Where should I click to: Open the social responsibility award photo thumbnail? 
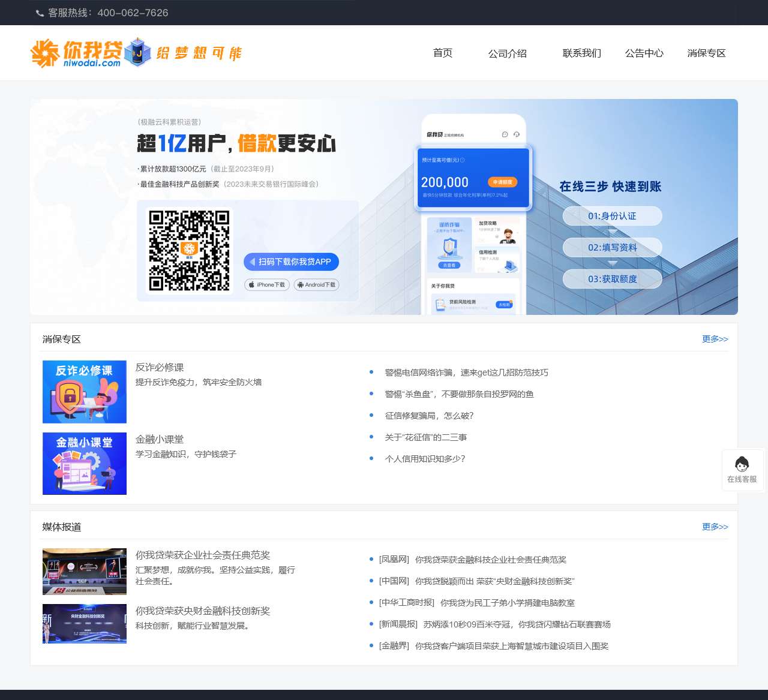(x=85, y=572)
